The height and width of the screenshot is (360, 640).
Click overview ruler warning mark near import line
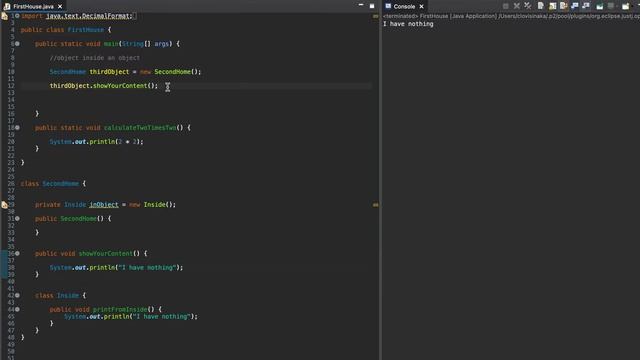(375, 16)
